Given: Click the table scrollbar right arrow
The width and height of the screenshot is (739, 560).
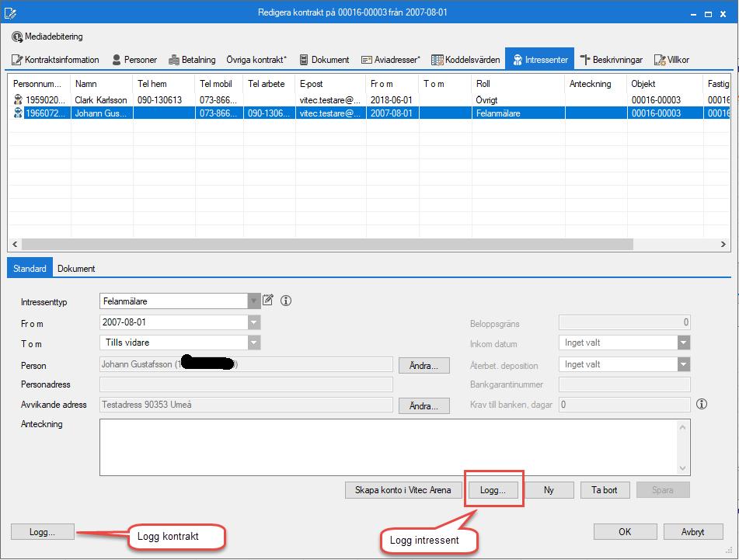Looking at the screenshot, I should [x=723, y=244].
